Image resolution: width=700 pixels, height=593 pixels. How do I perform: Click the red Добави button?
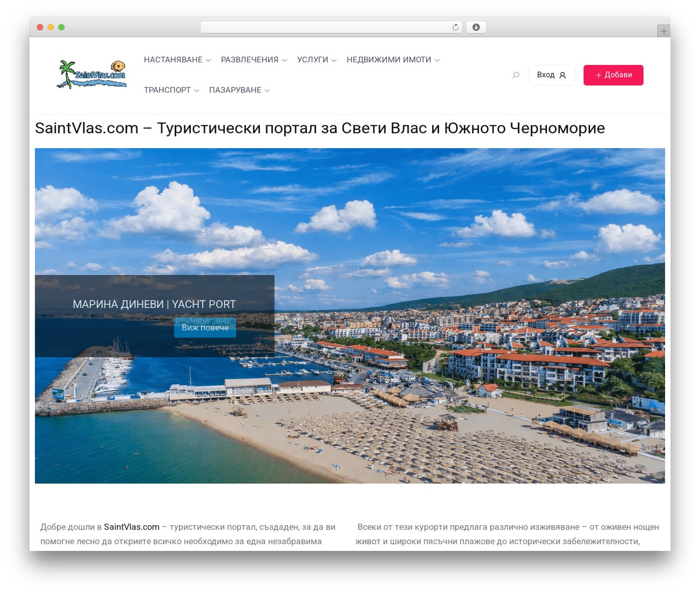pyautogui.click(x=614, y=75)
